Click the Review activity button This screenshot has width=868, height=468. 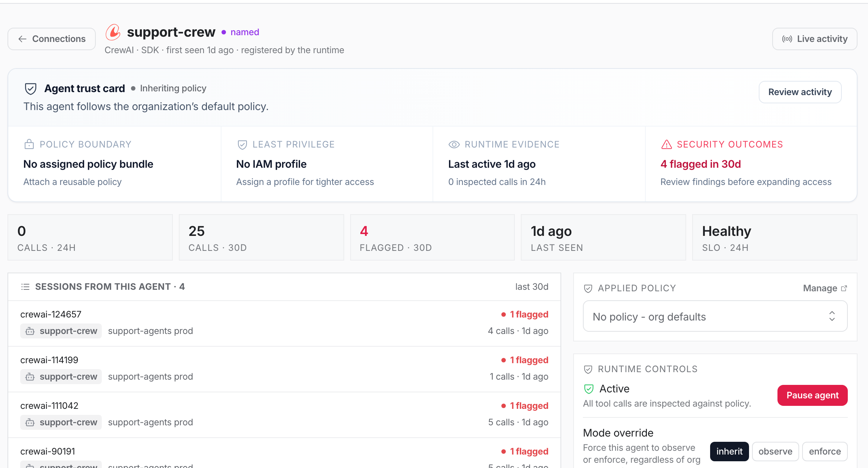(x=800, y=92)
